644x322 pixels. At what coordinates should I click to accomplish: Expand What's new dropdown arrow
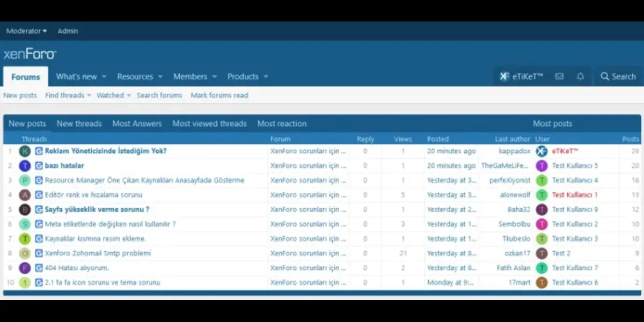[x=104, y=77]
